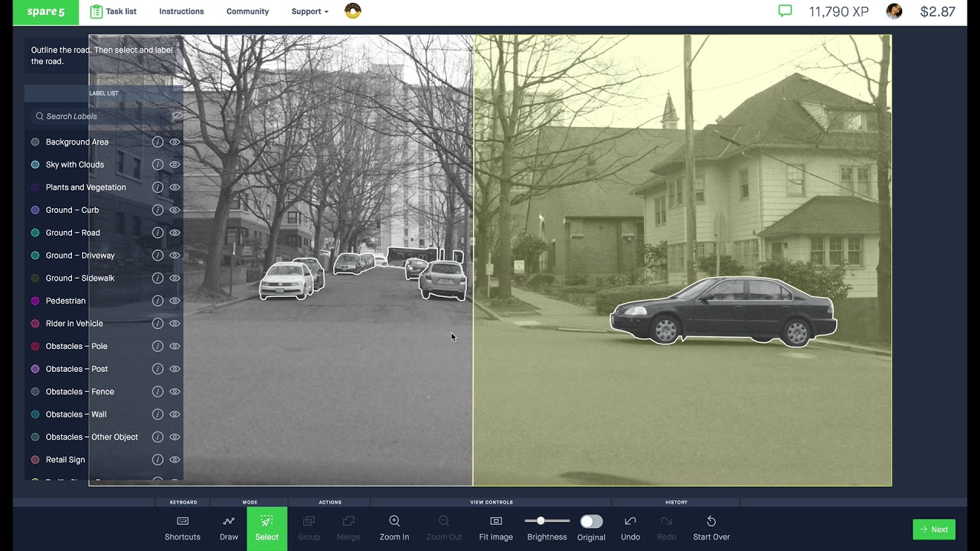Show info for Sky with Clouds label
Image resolution: width=980 pixels, height=551 pixels.
pyautogui.click(x=158, y=165)
